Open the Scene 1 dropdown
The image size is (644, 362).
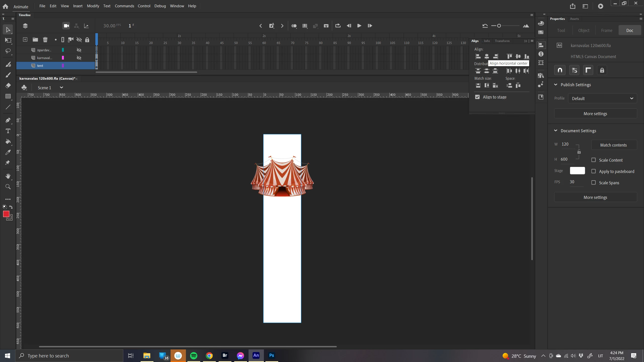click(61, 87)
